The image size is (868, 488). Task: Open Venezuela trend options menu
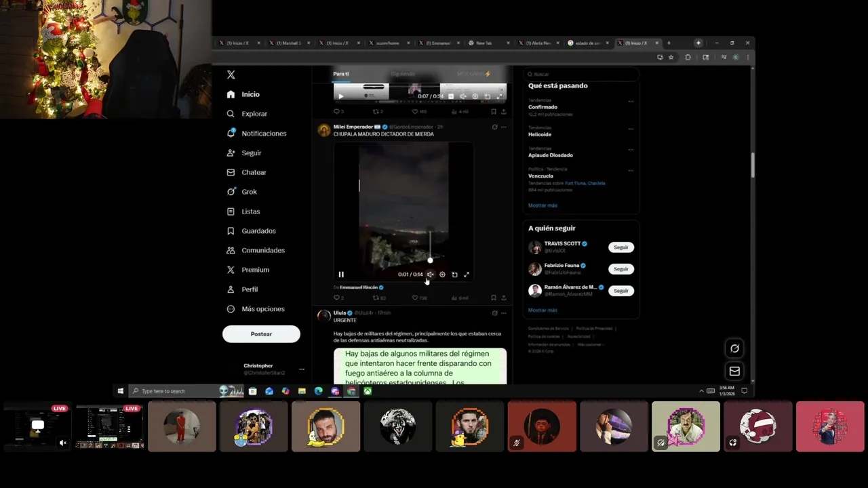[631, 170]
